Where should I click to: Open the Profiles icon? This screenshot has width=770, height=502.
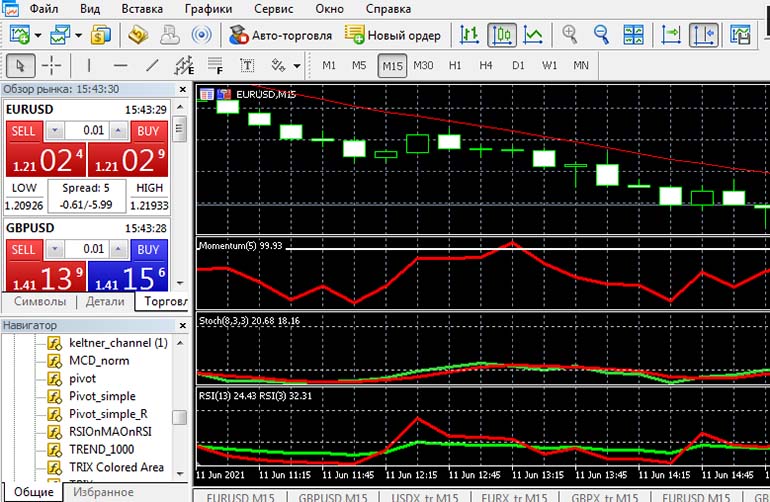60,35
